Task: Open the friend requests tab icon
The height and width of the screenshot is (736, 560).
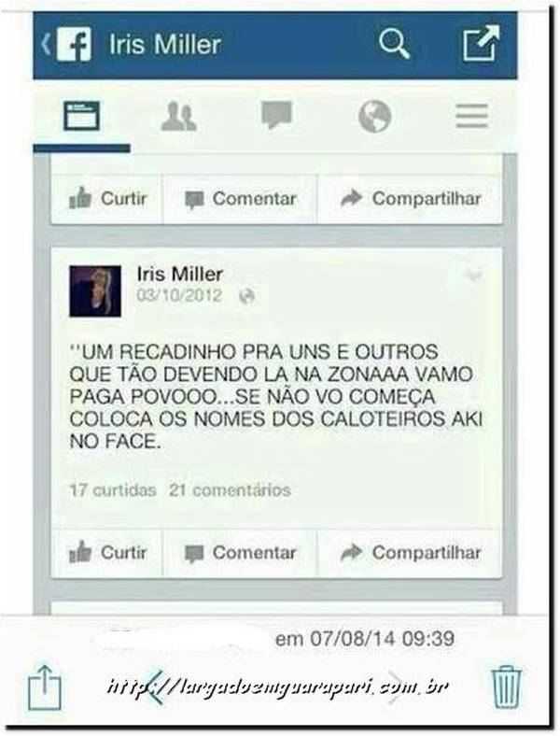Action: coord(178,116)
